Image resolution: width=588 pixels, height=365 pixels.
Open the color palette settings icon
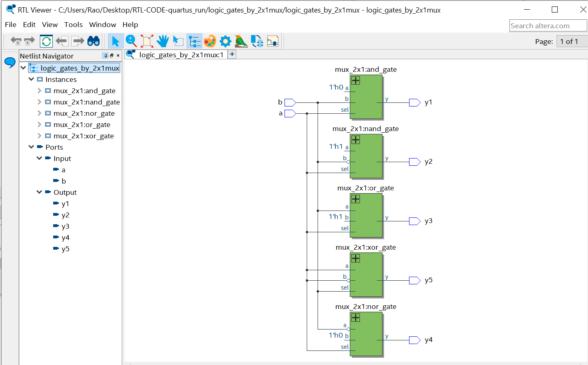(210, 41)
